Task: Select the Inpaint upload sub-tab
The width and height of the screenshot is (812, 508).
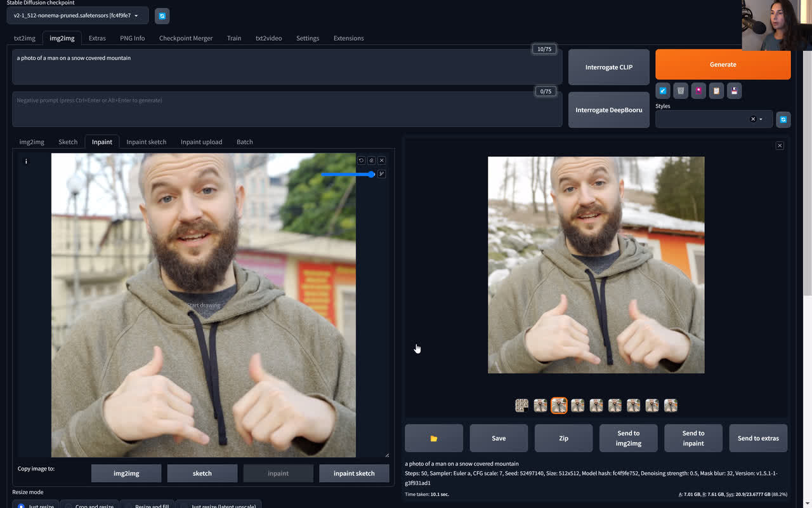Action: tap(202, 142)
